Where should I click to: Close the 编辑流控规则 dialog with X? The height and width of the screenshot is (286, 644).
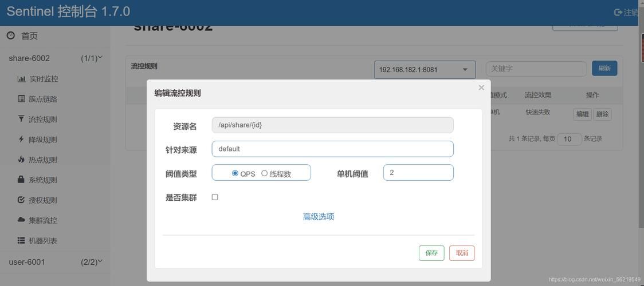pyautogui.click(x=481, y=88)
